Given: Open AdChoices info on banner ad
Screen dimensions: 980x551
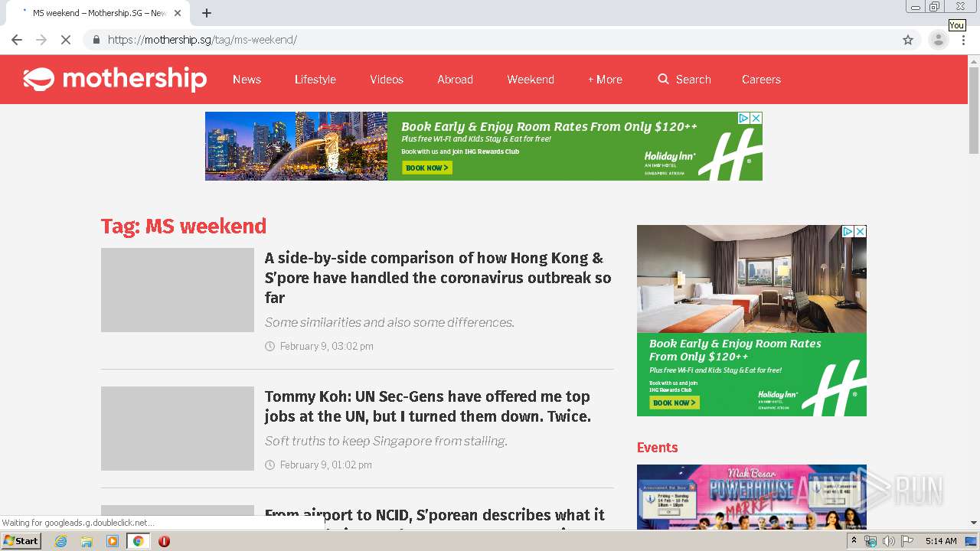Looking at the screenshot, I should (743, 118).
